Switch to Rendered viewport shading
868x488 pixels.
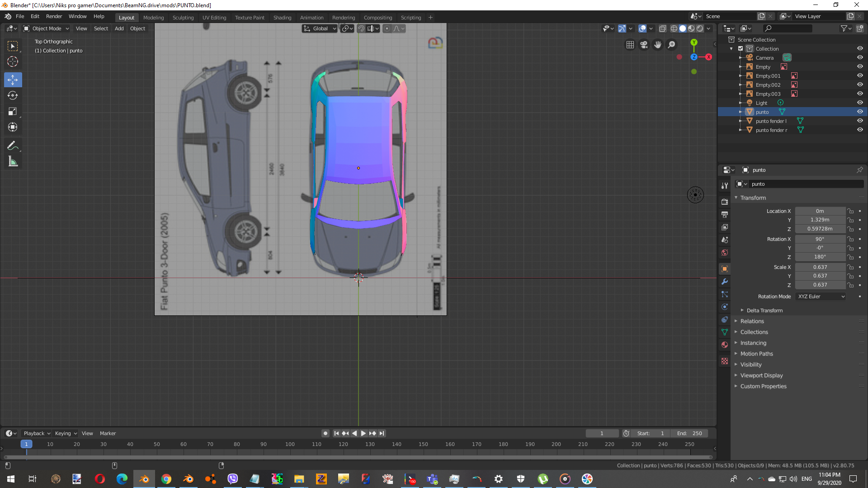point(700,28)
